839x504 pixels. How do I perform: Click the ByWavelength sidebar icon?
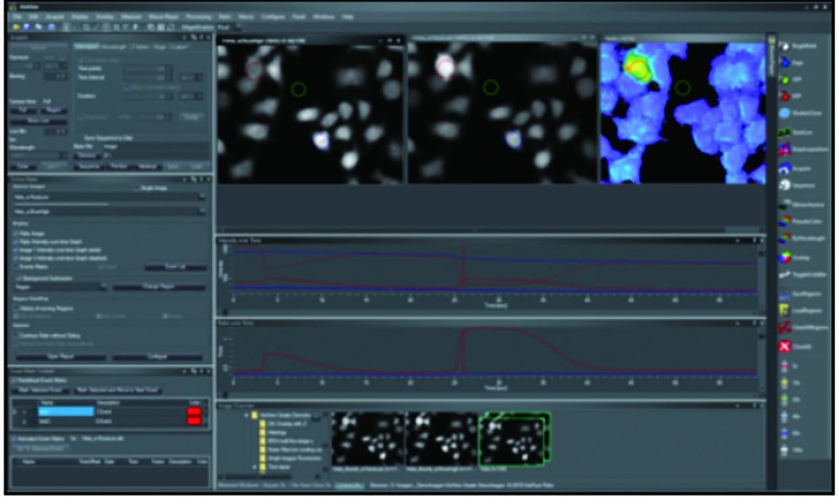785,237
